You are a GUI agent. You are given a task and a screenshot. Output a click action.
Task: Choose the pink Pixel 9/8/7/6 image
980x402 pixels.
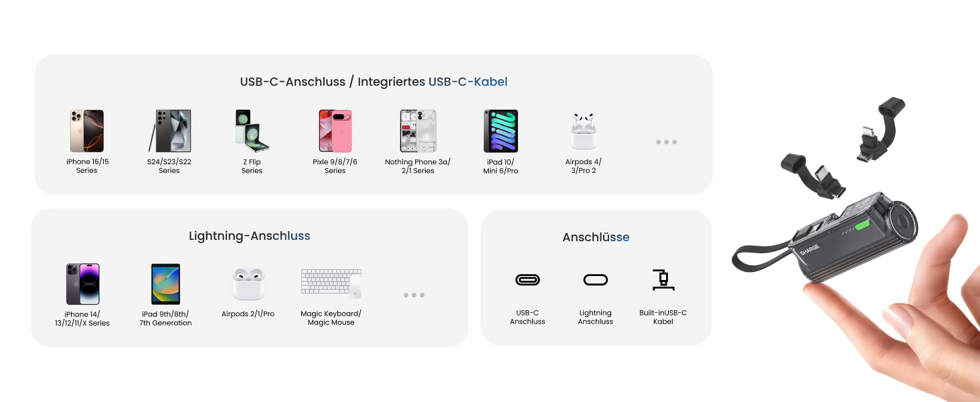click(335, 131)
